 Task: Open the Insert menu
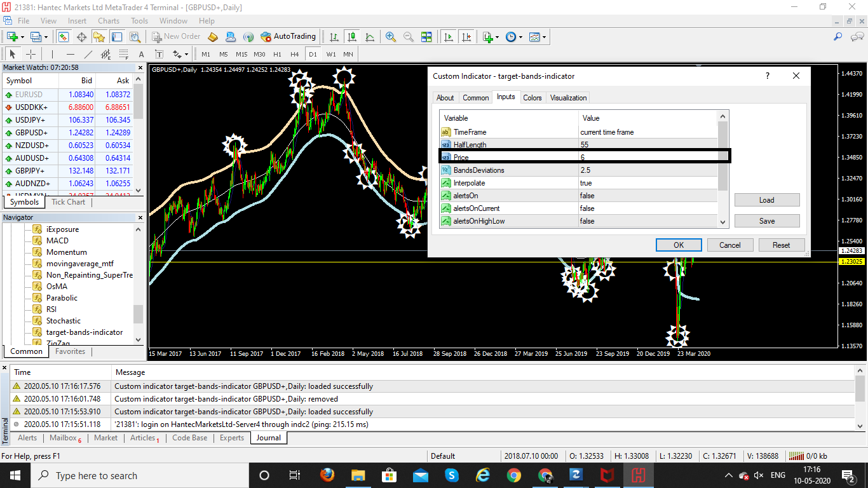coord(78,21)
